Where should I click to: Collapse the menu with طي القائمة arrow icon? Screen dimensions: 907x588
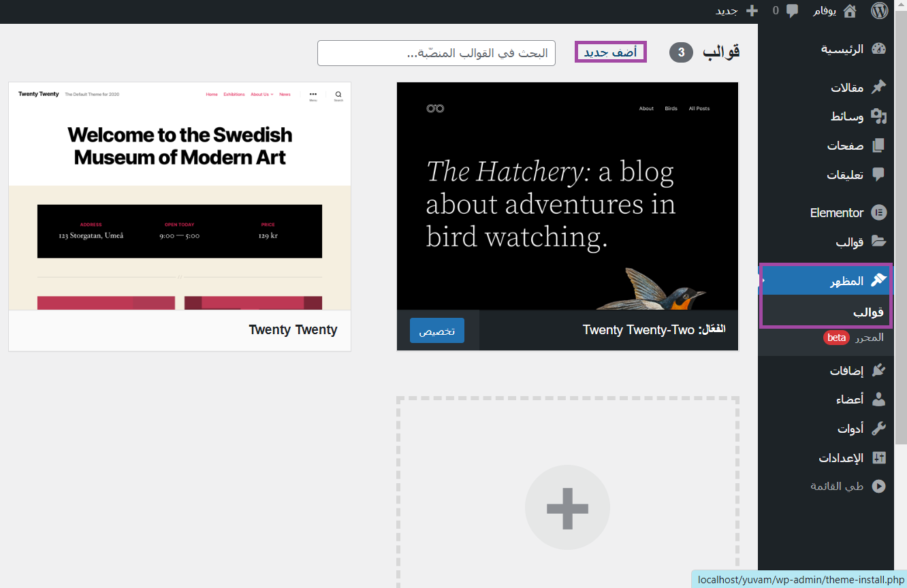coord(878,486)
